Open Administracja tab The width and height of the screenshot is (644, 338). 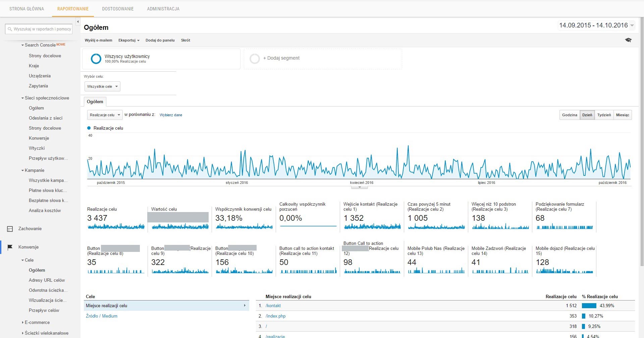[x=163, y=9]
